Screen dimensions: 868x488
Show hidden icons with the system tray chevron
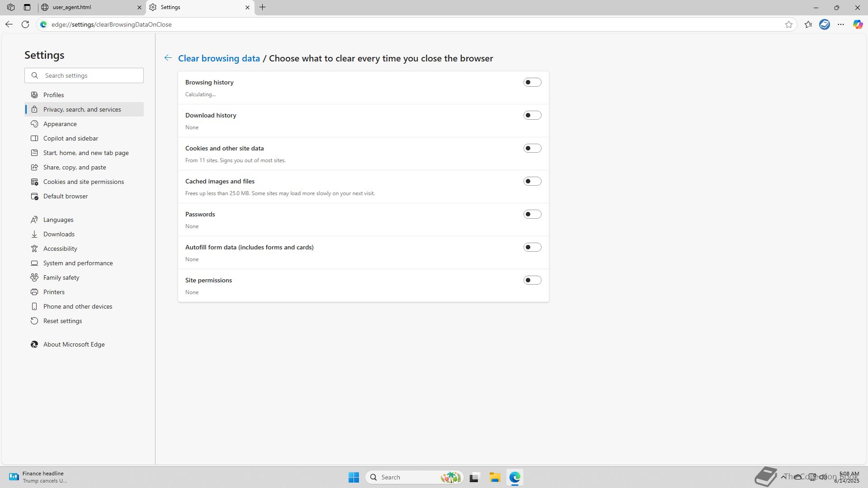point(783,477)
